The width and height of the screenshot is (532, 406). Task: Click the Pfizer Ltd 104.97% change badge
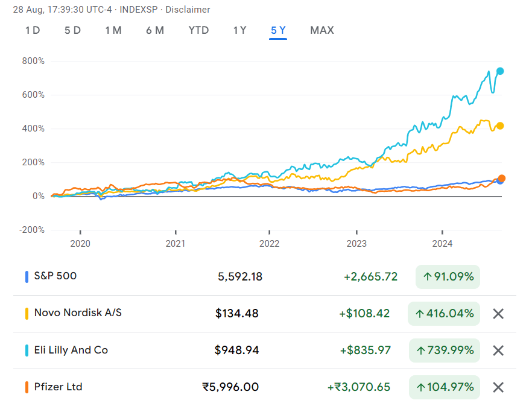coord(444,387)
